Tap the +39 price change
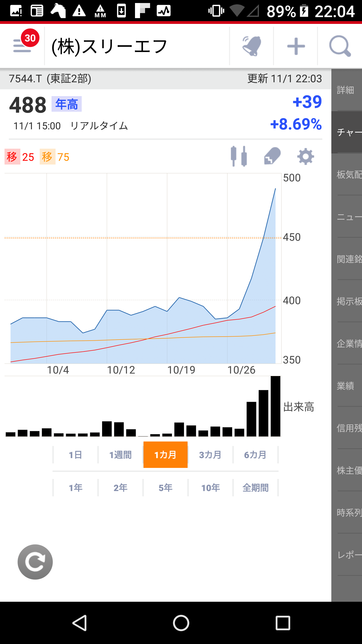 click(x=307, y=102)
